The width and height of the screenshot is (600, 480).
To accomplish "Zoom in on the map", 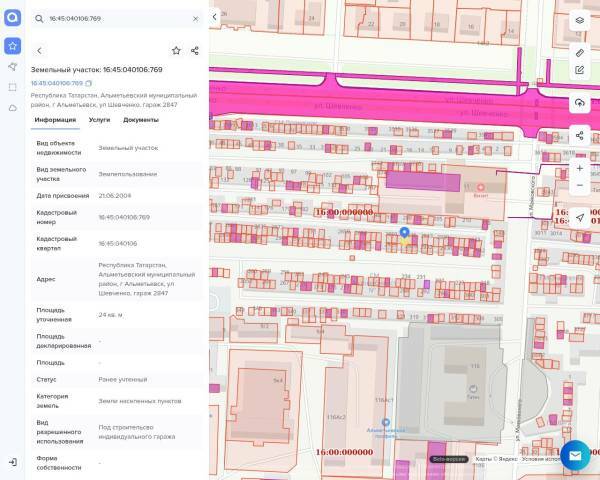I will click(x=580, y=168).
